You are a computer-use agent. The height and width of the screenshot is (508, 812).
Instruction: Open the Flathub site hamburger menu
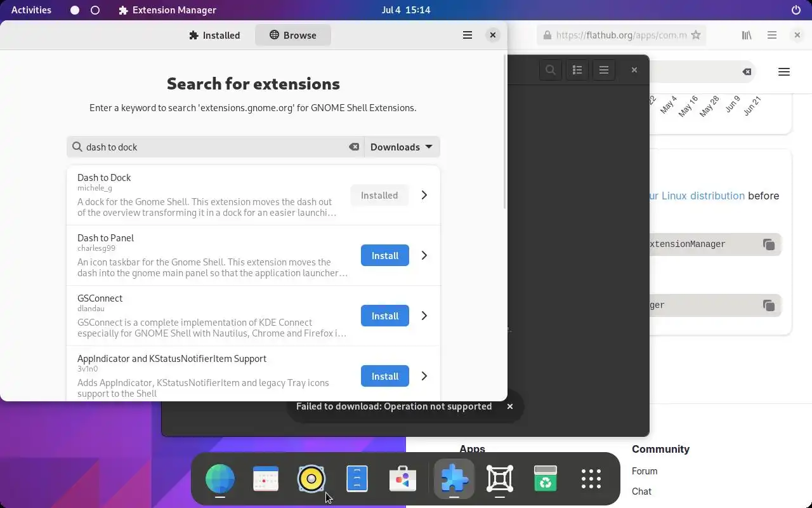pyautogui.click(x=784, y=72)
